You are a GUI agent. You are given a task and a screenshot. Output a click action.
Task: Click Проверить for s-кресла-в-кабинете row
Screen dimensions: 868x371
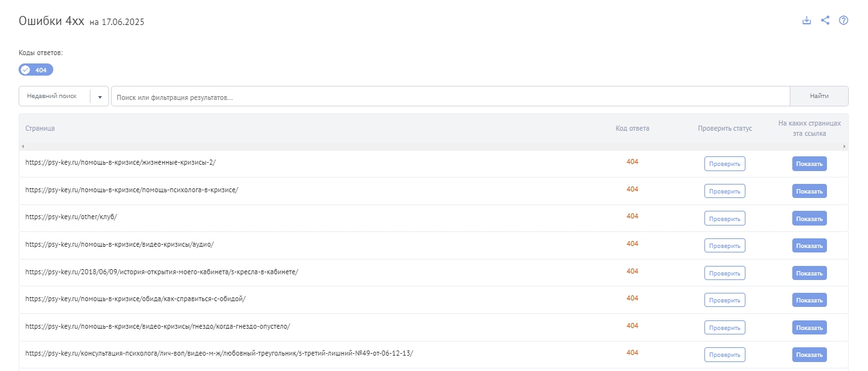(x=725, y=273)
